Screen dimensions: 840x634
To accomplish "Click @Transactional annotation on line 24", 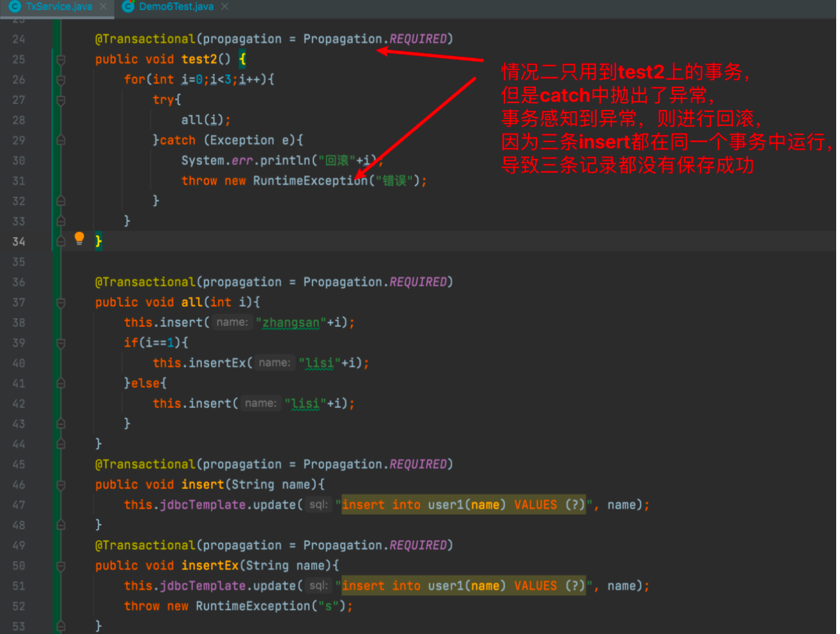I will tap(145, 39).
